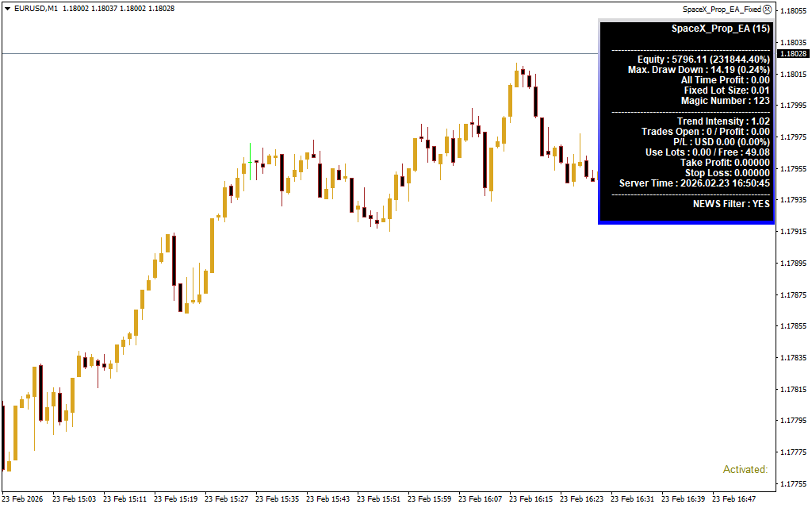Viewport: 812px width, 508px height.
Task: Click the Magic Number : 123 entry
Action: [725, 101]
